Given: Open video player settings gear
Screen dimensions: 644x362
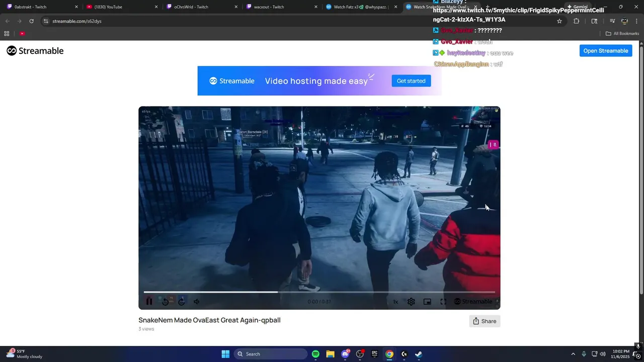Looking at the screenshot, I should 411,302.
